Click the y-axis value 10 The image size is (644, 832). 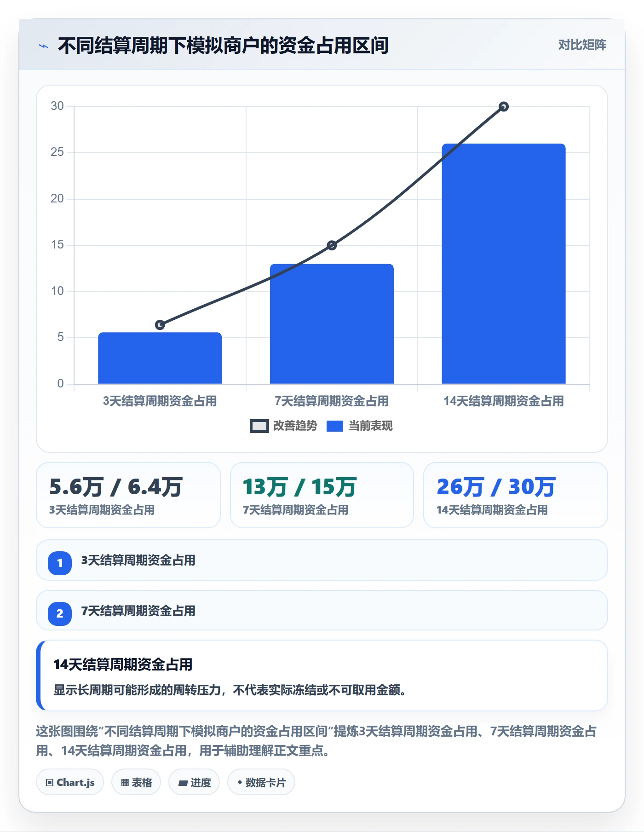click(57, 291)
